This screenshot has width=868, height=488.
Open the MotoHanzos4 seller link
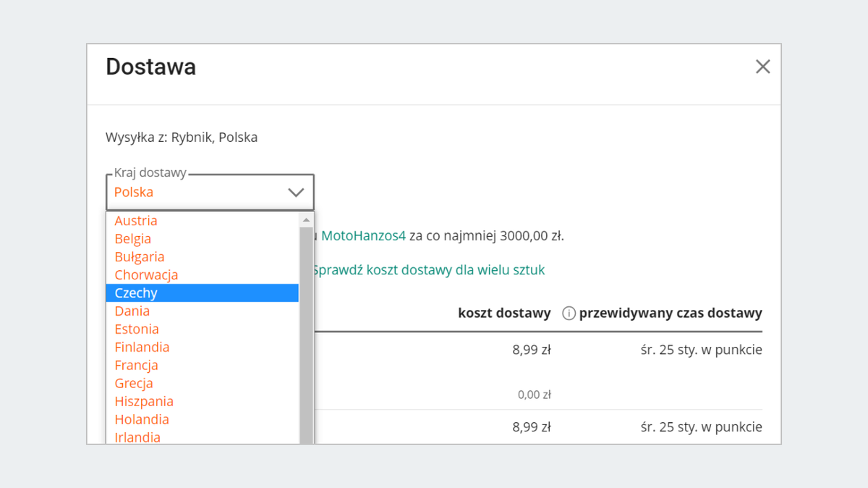tap(364, 235)
